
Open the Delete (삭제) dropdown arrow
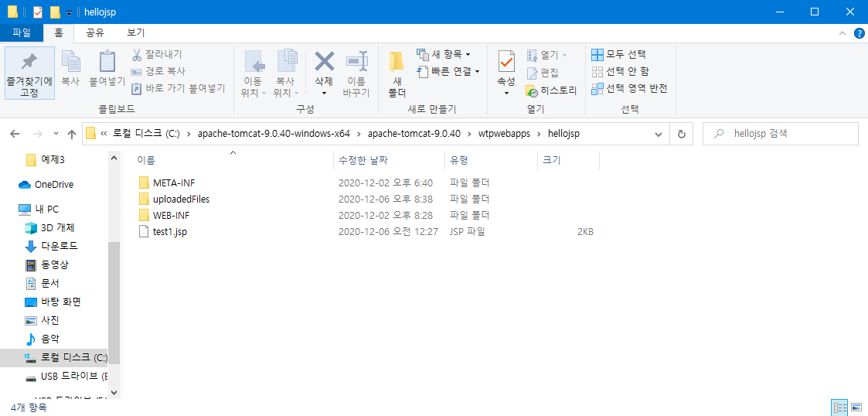[324, 93]
